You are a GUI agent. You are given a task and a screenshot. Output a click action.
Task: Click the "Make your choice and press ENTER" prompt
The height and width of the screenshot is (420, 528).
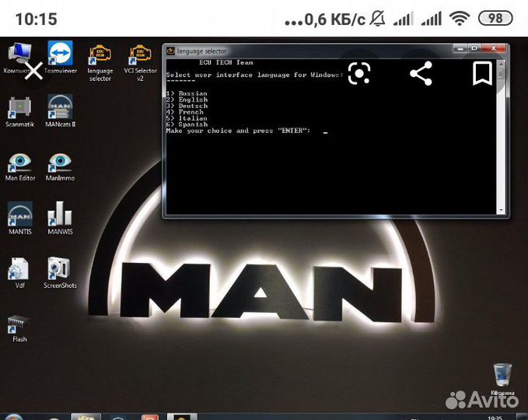click(x=238, y=131)
